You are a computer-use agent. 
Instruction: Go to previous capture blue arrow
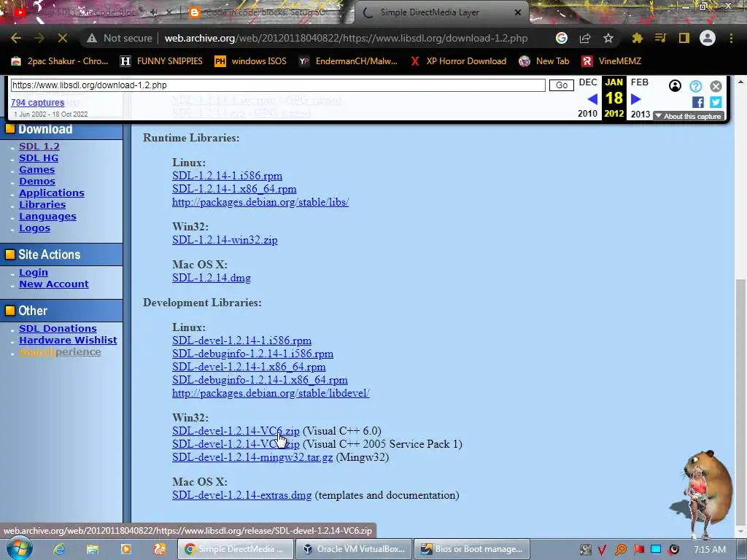592,99
